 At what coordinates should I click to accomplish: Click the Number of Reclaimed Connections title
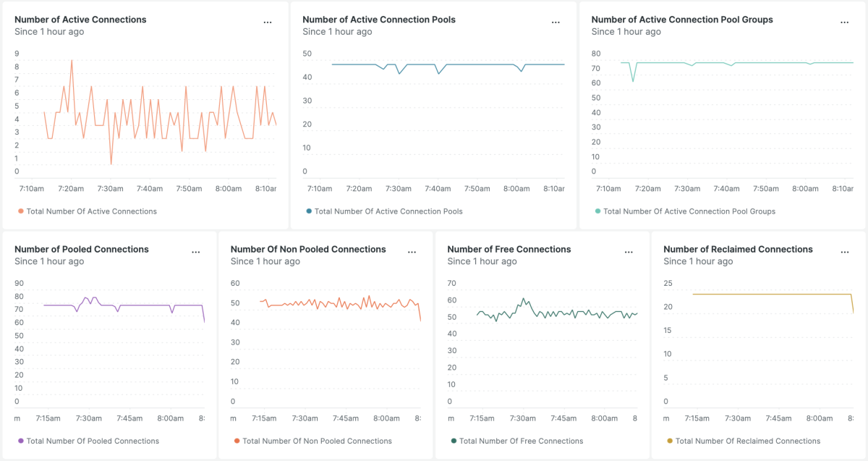pos(738,249)
